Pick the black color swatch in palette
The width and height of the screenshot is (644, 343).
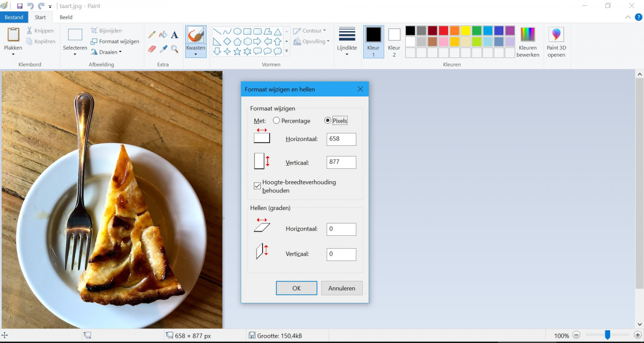click(x=410, y=31)
